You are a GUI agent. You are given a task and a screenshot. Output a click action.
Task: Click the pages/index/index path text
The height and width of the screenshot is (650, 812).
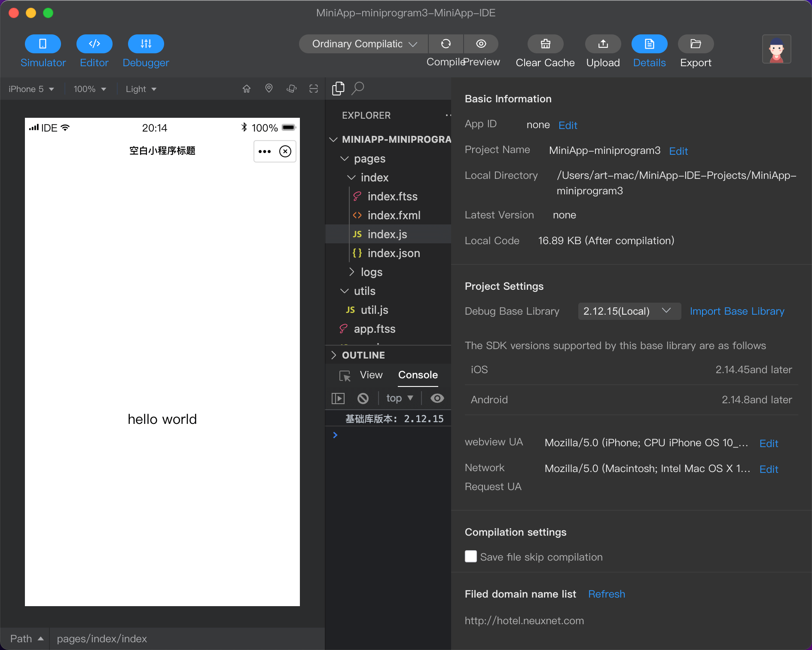coord(102,639)
